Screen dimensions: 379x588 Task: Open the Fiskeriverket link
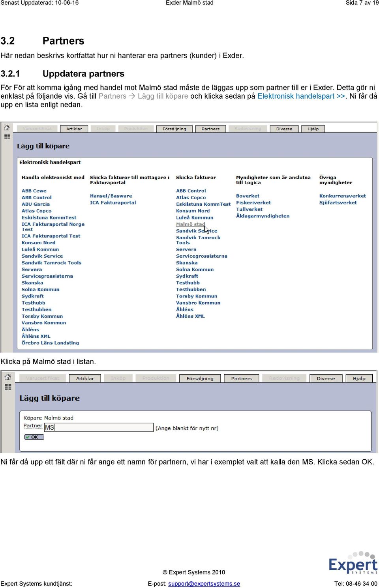click(253, 203)
